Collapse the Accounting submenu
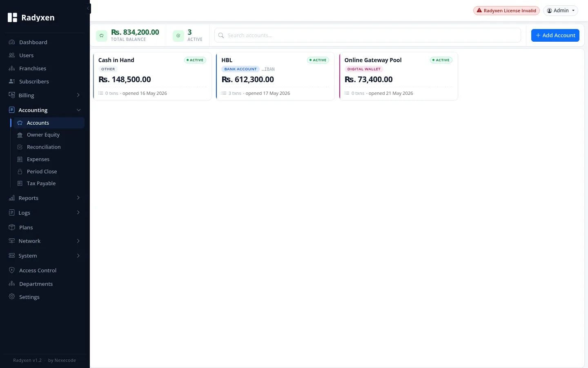 [x=78, y=110]
